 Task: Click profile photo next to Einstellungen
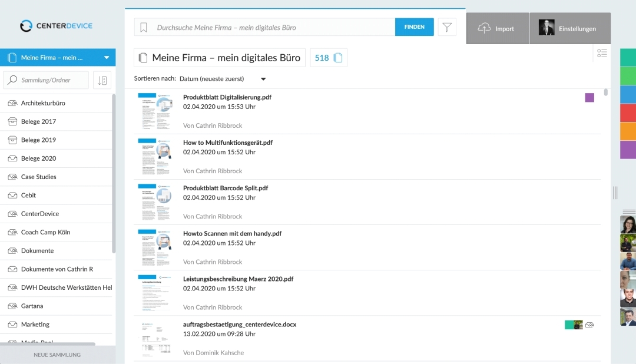pyautogui.click(x=546, y=28)
